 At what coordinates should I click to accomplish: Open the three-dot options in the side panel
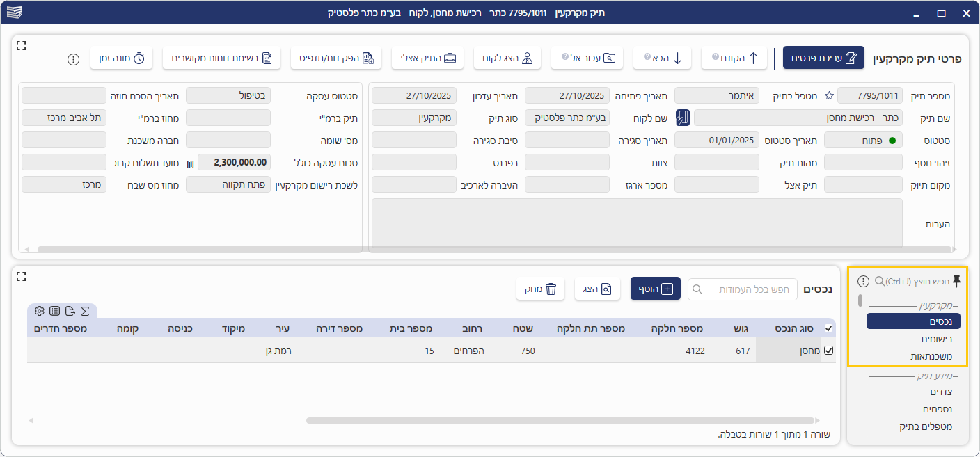[864, 282]
